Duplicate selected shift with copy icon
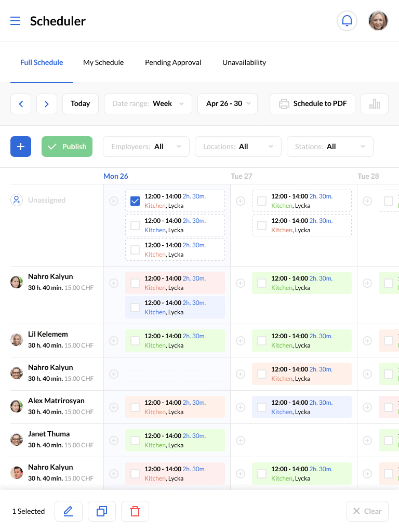The image size is (399, 532). [102, 511]
